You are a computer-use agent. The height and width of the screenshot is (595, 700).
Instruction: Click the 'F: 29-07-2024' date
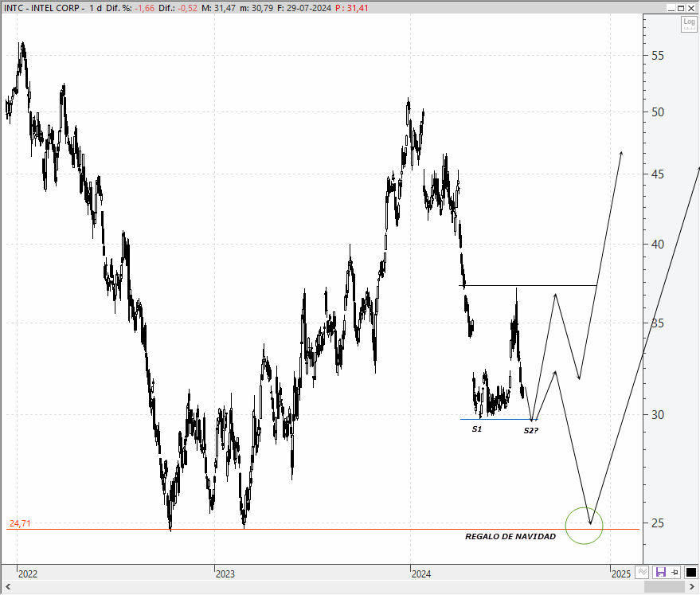click(x=304, y=8)
